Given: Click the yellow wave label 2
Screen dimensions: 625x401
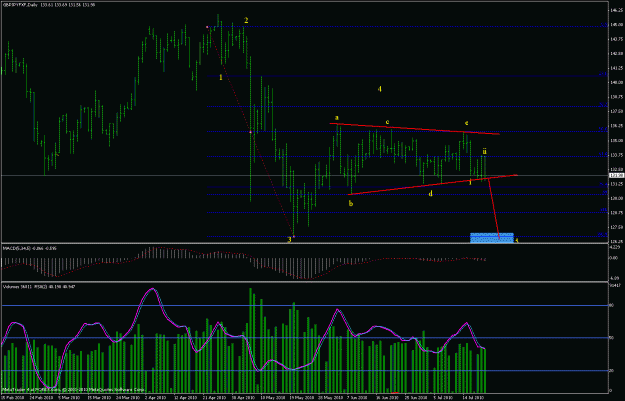Looking at the screenshot, I should coord(246,20).
